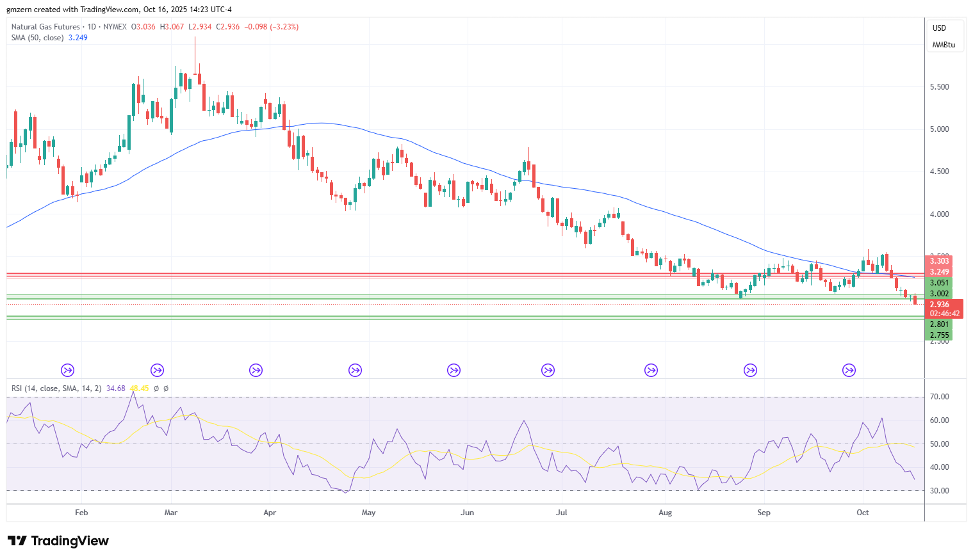Open the event icon just before Apr
The width and height of the screenshot is (973, 560).
click(x=256, y=370)
